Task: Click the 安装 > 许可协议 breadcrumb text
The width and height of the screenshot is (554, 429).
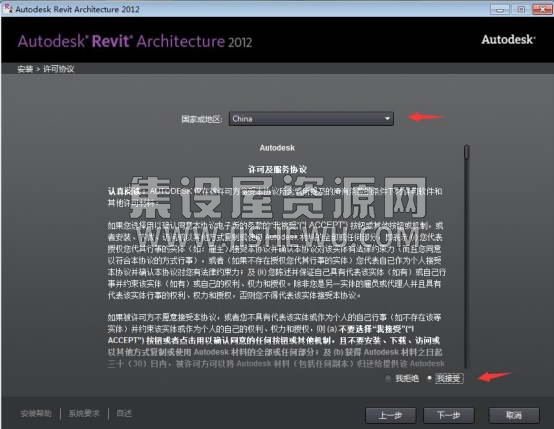Action: tap(46, 69)
